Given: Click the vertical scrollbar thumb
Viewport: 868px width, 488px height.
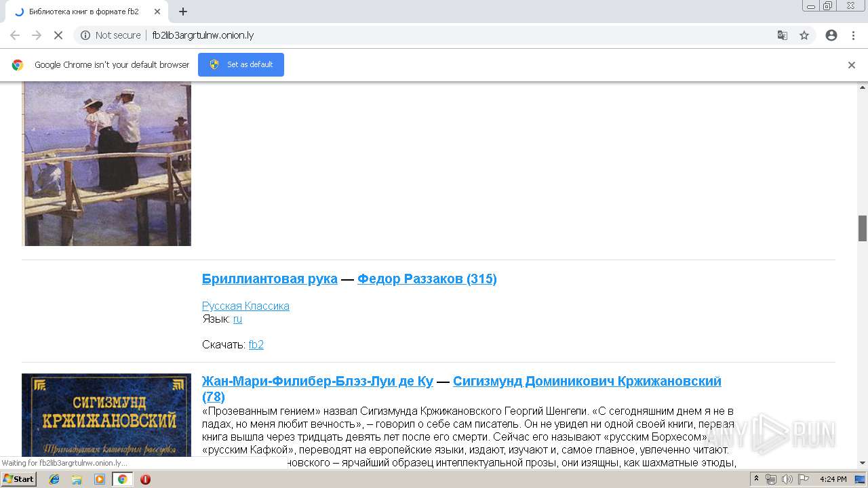Looking at the screenshot, I should (863, 228).
